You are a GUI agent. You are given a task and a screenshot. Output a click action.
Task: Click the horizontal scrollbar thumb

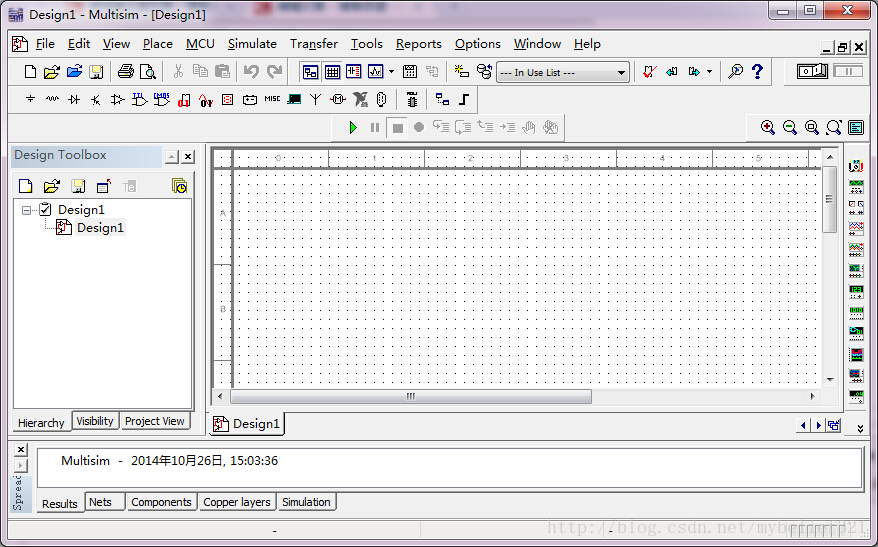pos(411,396)
